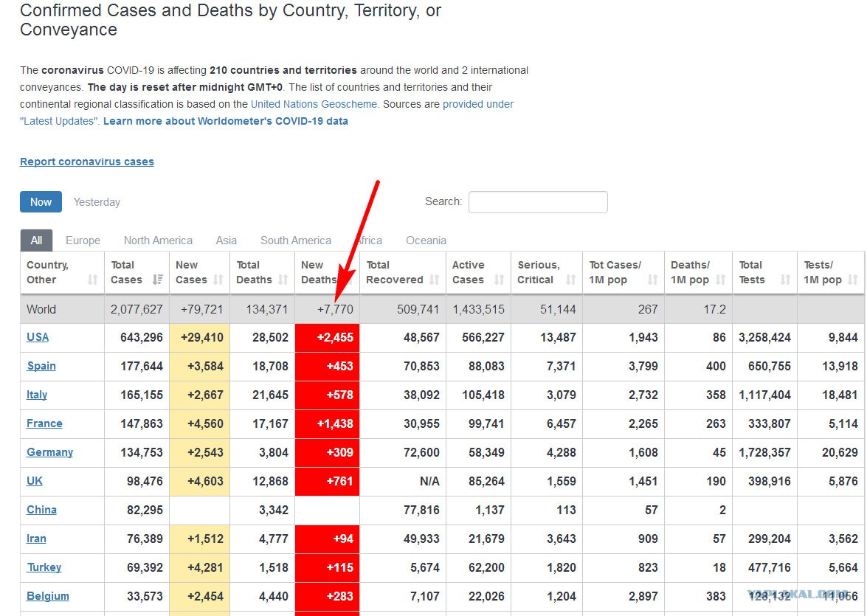Open the Germany country link
Viewport: 867px width, 616px height.
49,452
